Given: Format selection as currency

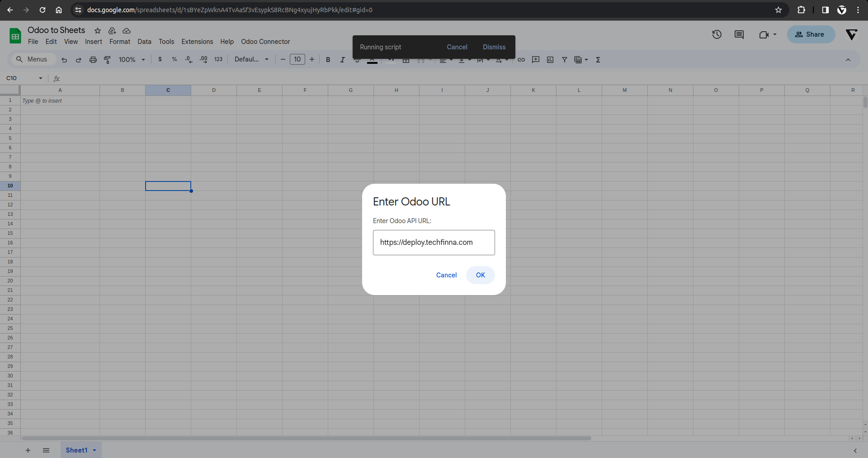Looking at the screenshot, I should 160,59.
